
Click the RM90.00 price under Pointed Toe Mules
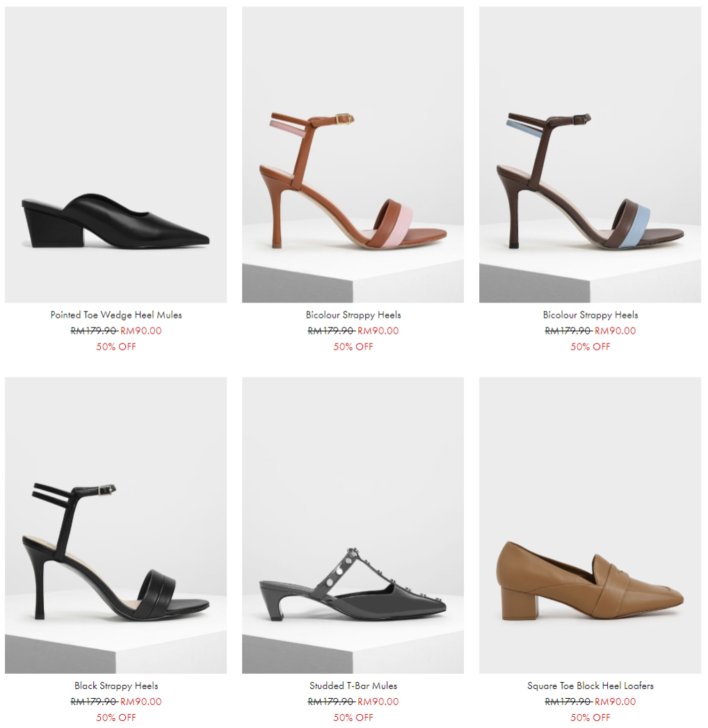(x=141, y=331)
